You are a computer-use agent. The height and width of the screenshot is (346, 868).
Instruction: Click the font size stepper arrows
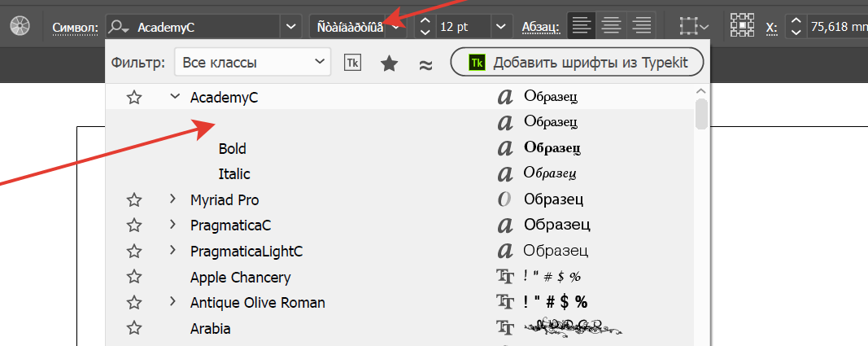(x=425, y=27)
